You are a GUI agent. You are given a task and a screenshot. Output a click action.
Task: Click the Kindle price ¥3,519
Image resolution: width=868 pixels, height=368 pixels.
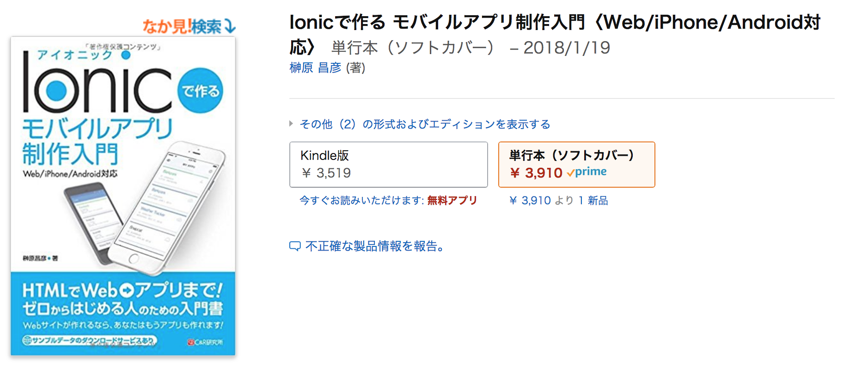pyautogui.click(x=326, y=173)
